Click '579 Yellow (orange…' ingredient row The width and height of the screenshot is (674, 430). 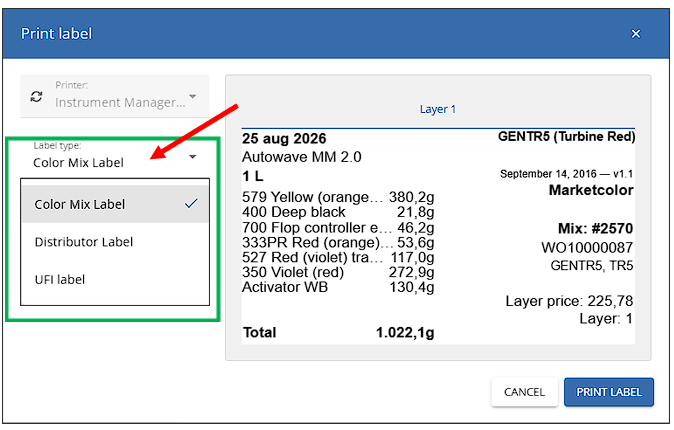pyautogui.click(x=338, y=197)
